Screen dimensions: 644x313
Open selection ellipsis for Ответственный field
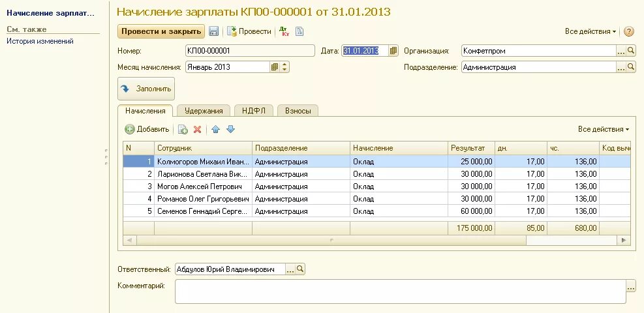click(290, 269)
